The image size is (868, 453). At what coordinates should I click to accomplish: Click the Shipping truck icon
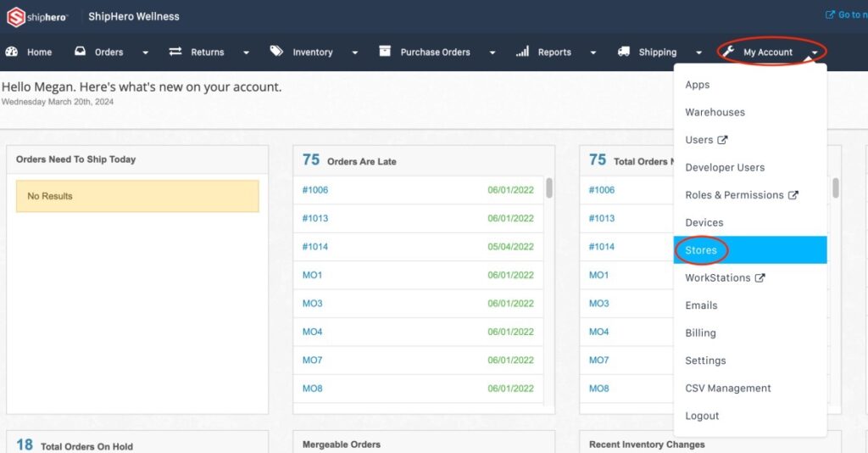tap(624, 52)
